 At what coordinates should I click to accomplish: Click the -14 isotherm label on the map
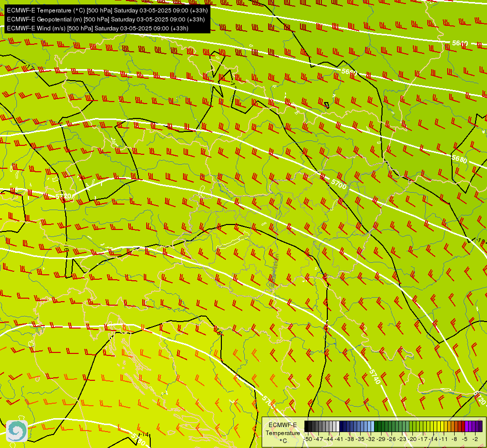coord(143,435)
